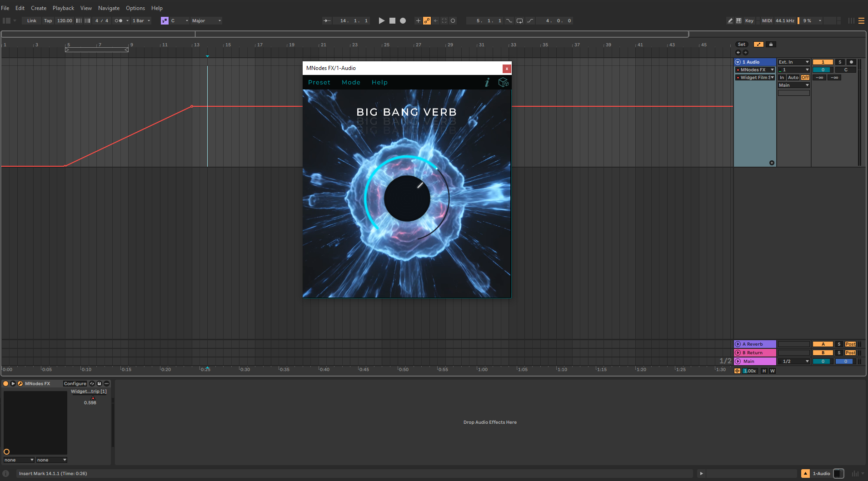The width and height of the screenshot is (868, 481).
Task: Open the Main output routing dropdown
Action: [x=793, y=85]
